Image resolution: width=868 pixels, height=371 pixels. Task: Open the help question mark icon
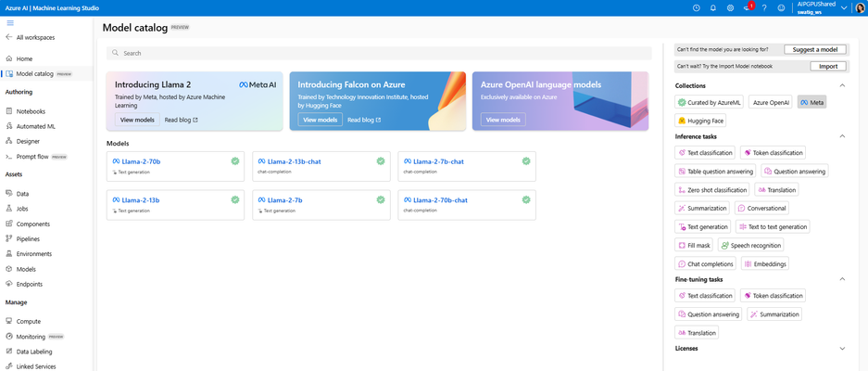pos(764,7)
